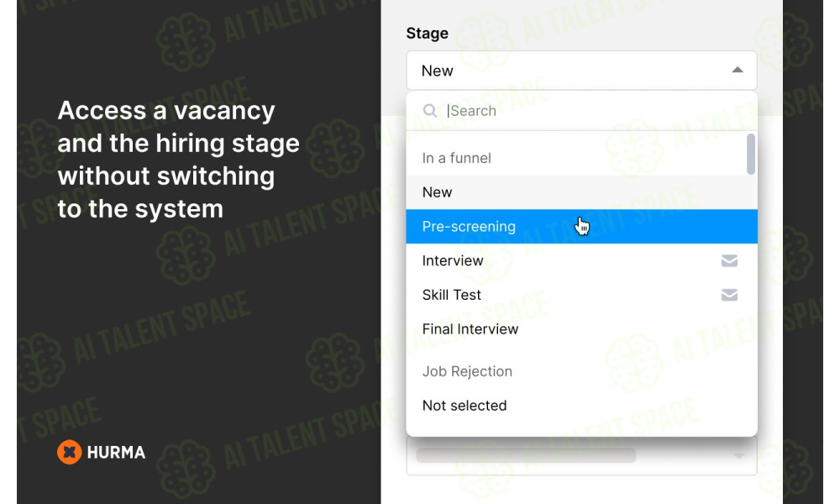Image resolution: width=840 pixels, height=504 pixels.
Task: Click the dropdown list scrollbar thumb
Action: tap(750, 154)
